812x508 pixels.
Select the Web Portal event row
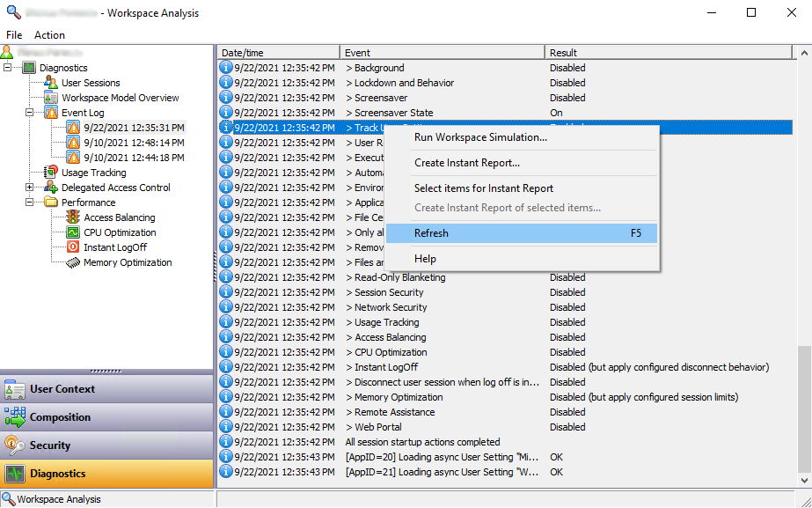(x=379, y=427)
